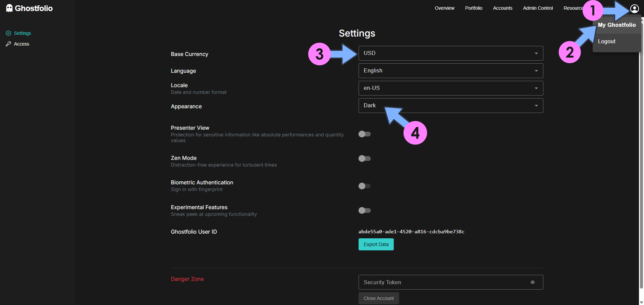Open the user account avatar menu
The height and width of the screenshot is (305, 644).
[x=634, y=8]
